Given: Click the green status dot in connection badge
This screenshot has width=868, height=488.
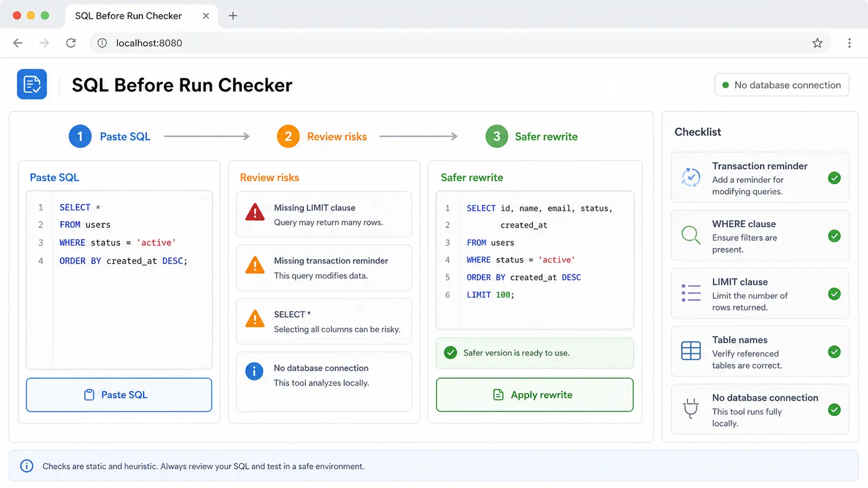Looking at the screenshot, I should (725, 85).
